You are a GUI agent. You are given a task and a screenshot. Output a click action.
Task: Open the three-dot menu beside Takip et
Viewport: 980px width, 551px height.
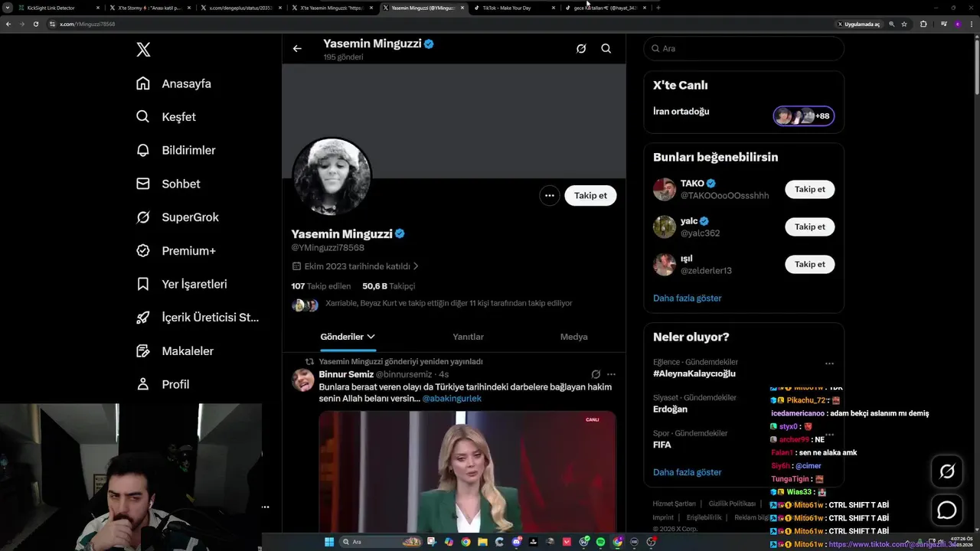coord(549,195)
